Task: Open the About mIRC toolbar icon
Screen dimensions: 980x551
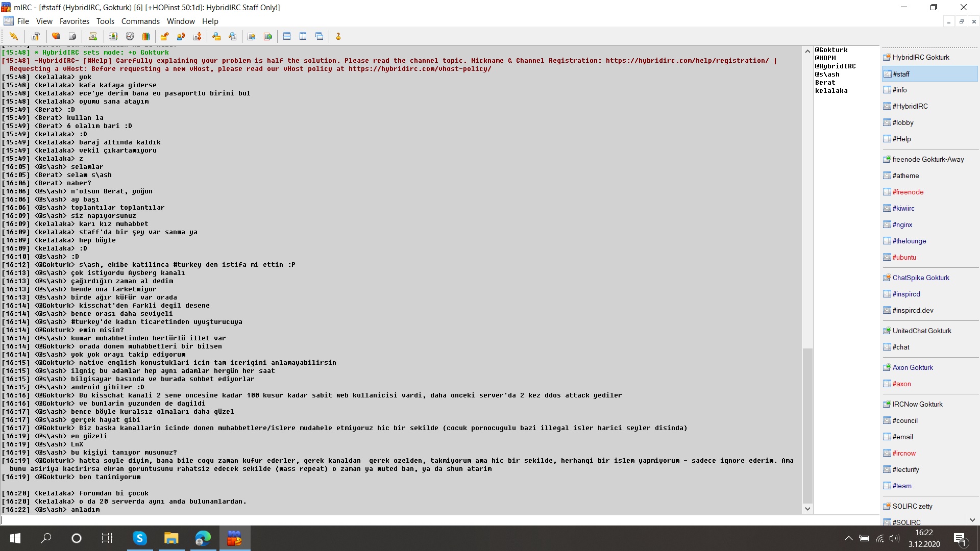Action: click(338, 36)
